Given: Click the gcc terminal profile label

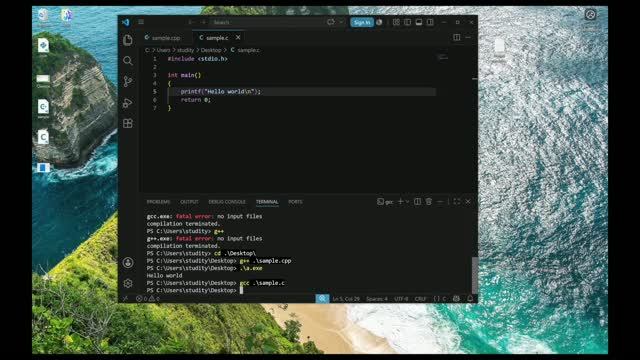Looking at the screenshot, I should pyautogui.click(x=385, y=202).
